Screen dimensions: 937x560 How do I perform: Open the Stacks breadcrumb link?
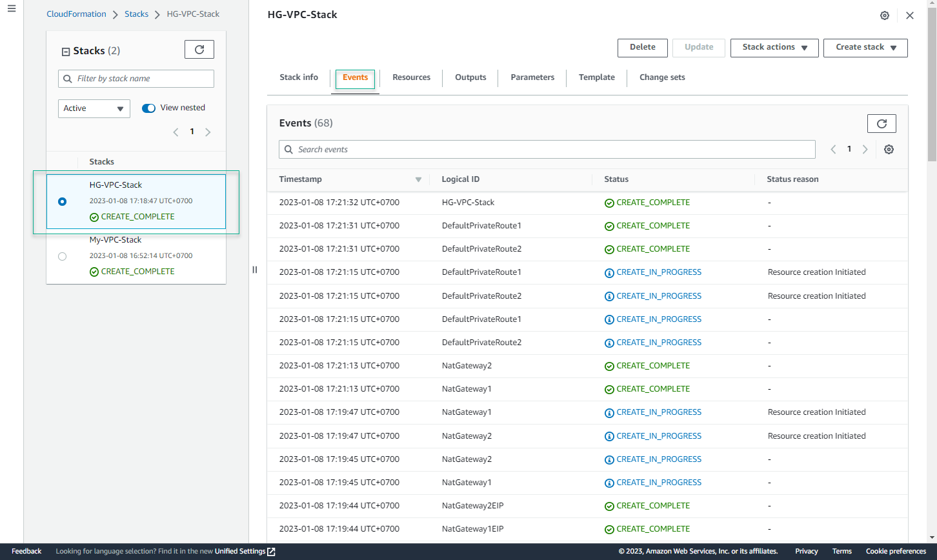[136, 14]
